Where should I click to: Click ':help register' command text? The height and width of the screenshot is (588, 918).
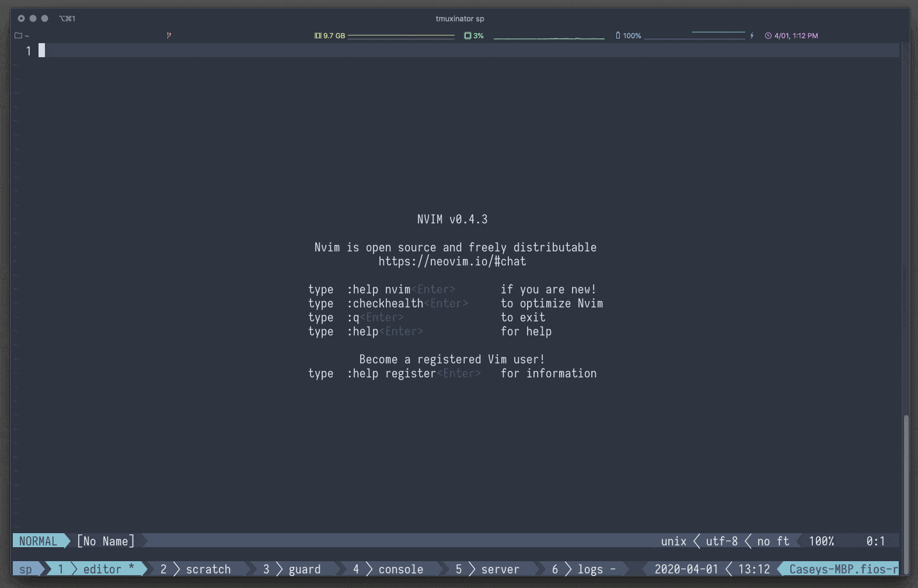(392, 373)
